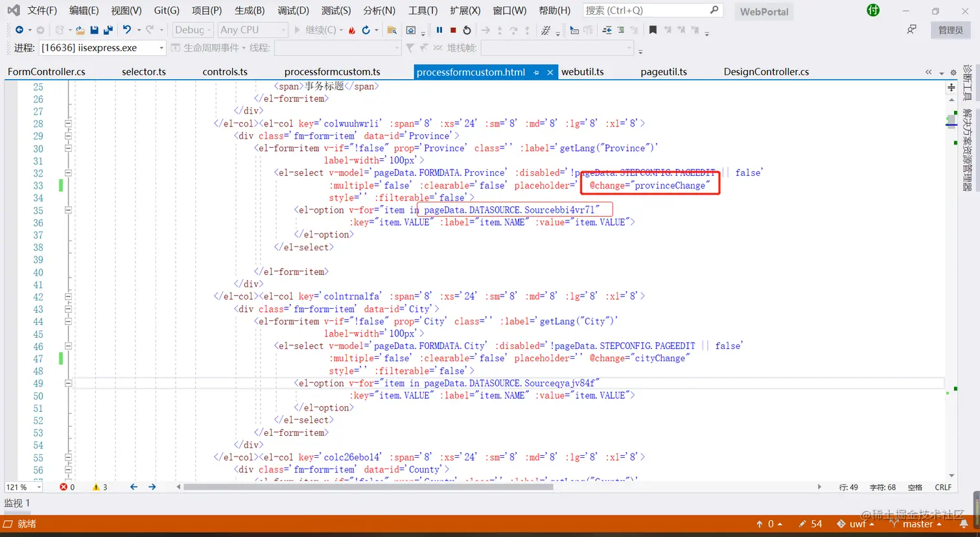Image resolution: width=980 pixels, height=537 pixels.
Task: Click the navigate backward arrow icon
Action: click(19, 30)
